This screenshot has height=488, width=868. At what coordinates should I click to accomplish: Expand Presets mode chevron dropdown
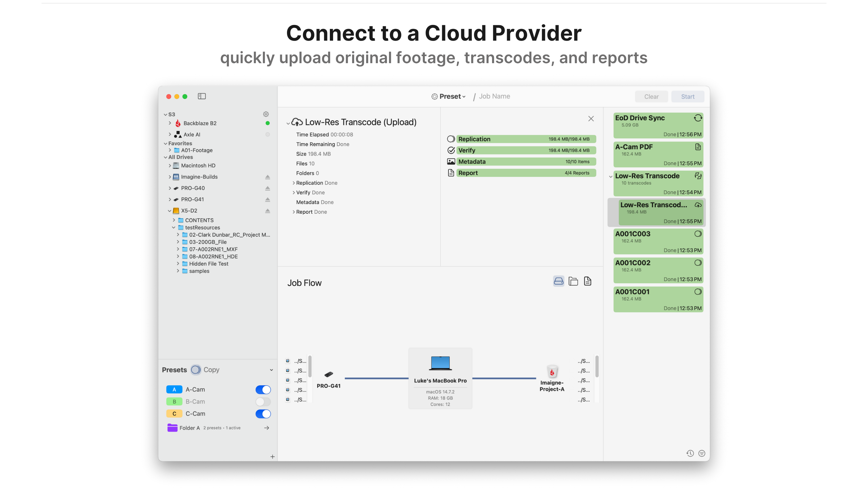coord(271,370)
